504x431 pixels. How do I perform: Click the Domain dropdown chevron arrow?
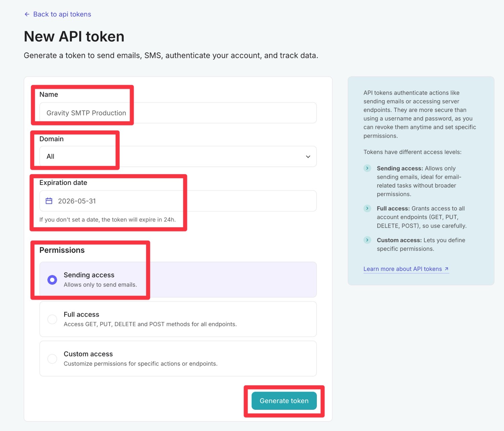(308, 157)
